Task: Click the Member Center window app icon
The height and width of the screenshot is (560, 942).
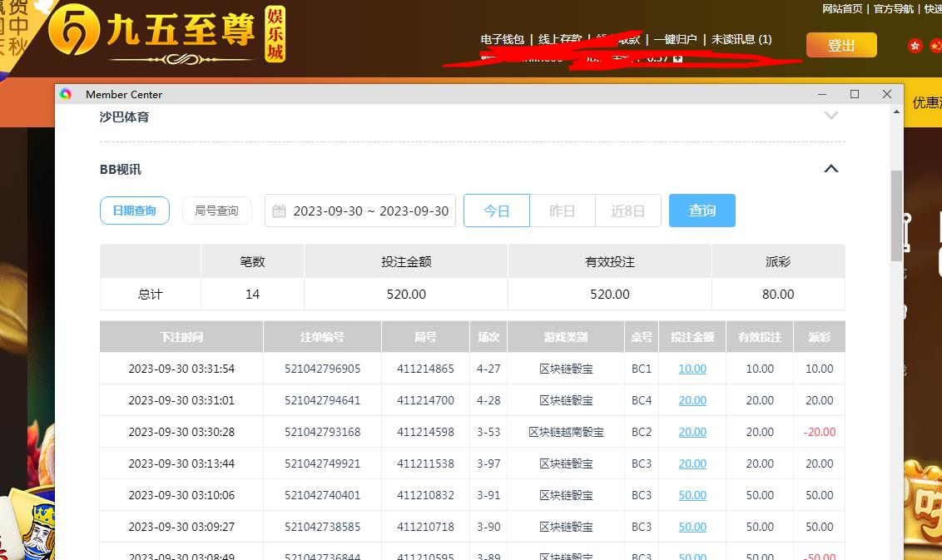Action: tap(66, 94)
